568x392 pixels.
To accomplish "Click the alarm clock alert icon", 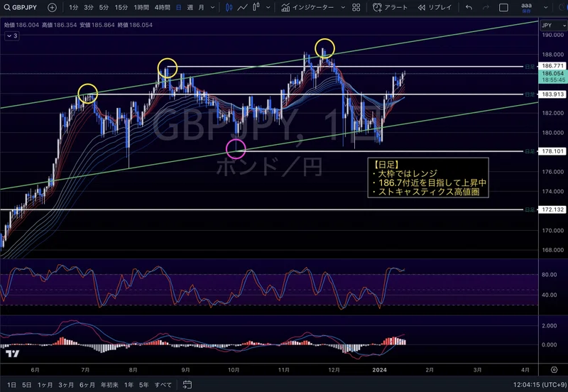I will (x=377, y=7).
